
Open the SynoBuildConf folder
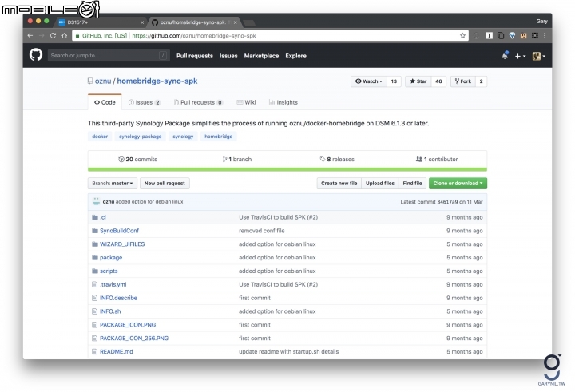119,231
